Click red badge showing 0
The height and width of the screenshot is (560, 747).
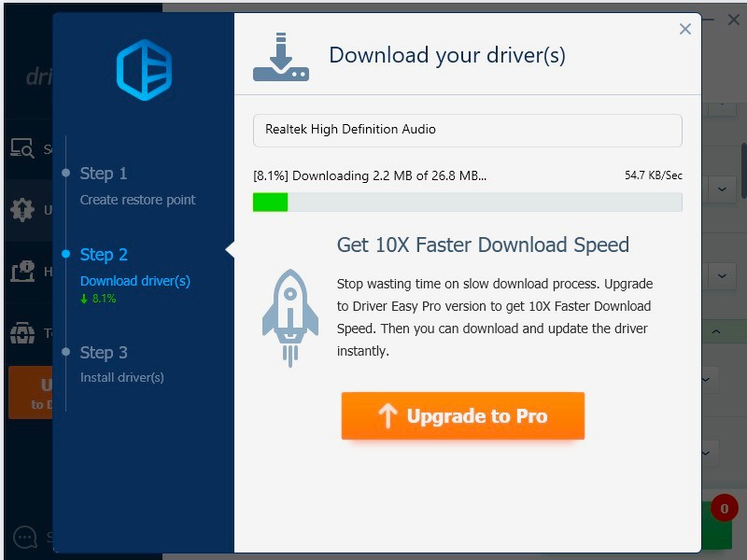tap(725, 509)
